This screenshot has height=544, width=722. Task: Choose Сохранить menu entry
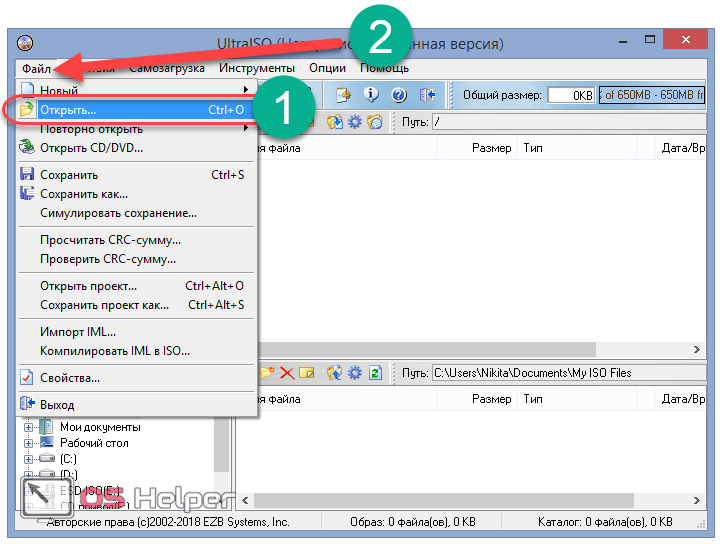pos(136,175)
